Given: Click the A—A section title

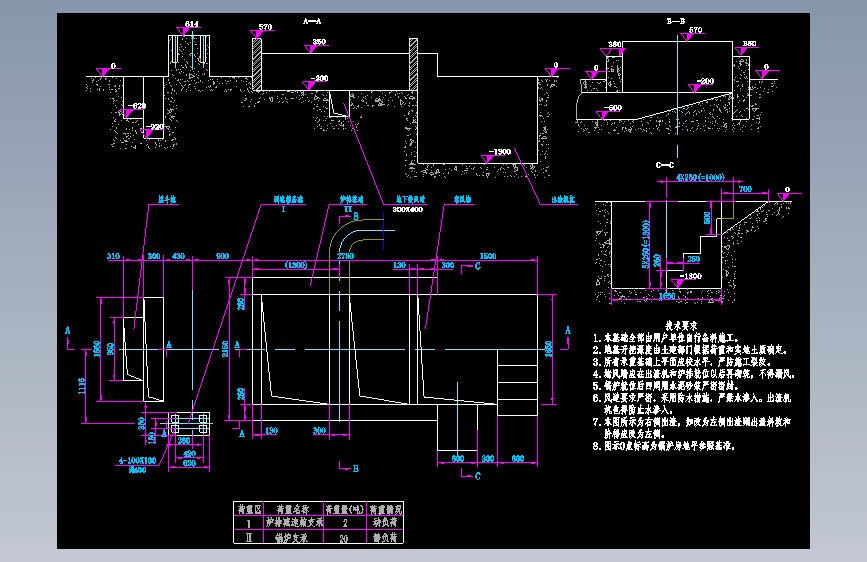Looking at the screenshot, I should [312, 21].
